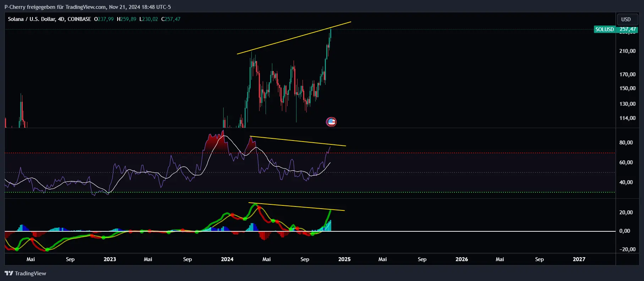This screenshot has height=281, width=644.
Task: Click the 114,00 price axis label
Action: (x=627, y=118)
